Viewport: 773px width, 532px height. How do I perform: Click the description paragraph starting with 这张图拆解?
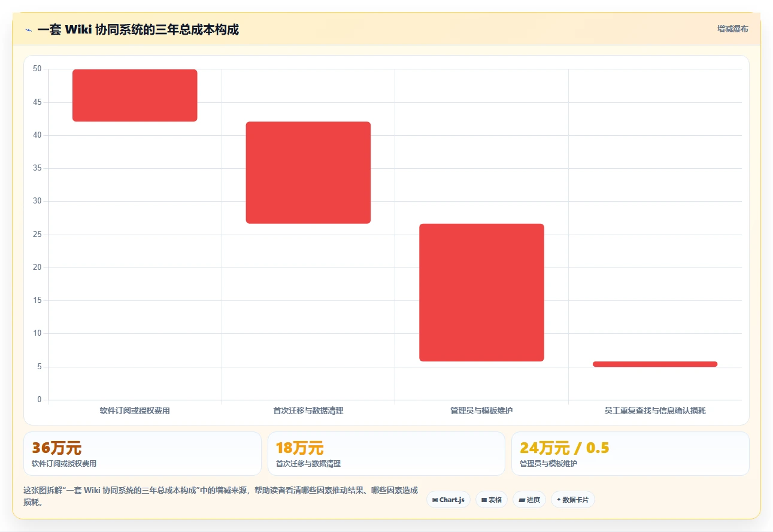point(220,496)
